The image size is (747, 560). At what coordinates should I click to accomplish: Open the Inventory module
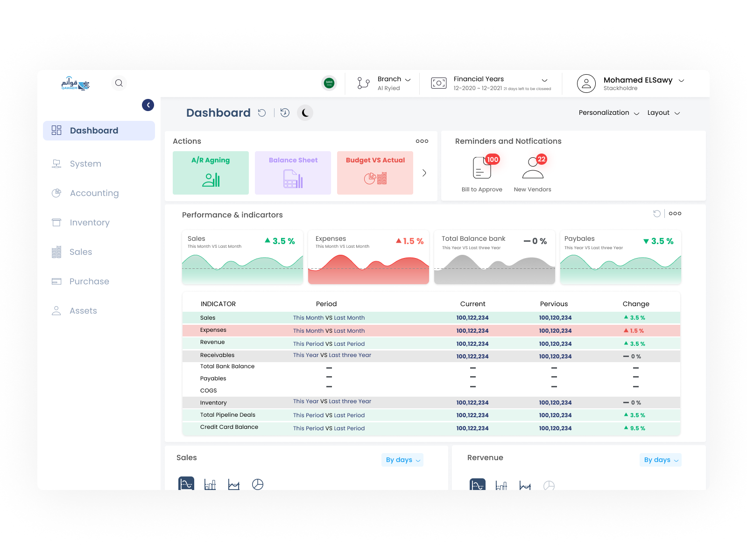pos(89,223)
